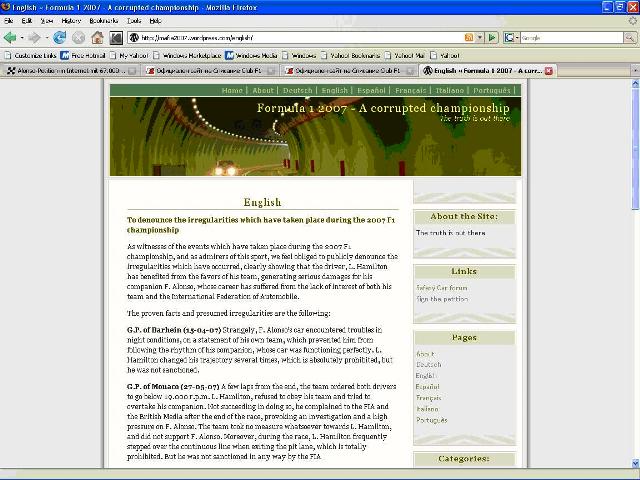Click the WordPress site icon in address bar
This screenshot has width=640, height=480.
[134, 38]
